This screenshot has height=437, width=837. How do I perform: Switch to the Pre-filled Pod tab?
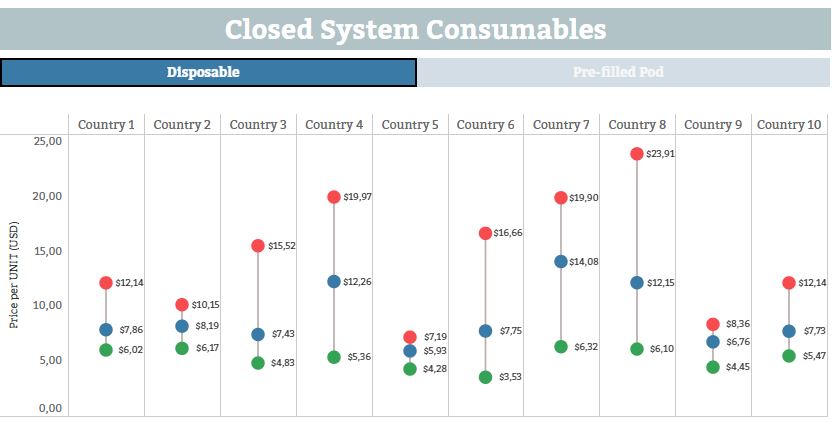click(x=621, y=73)
